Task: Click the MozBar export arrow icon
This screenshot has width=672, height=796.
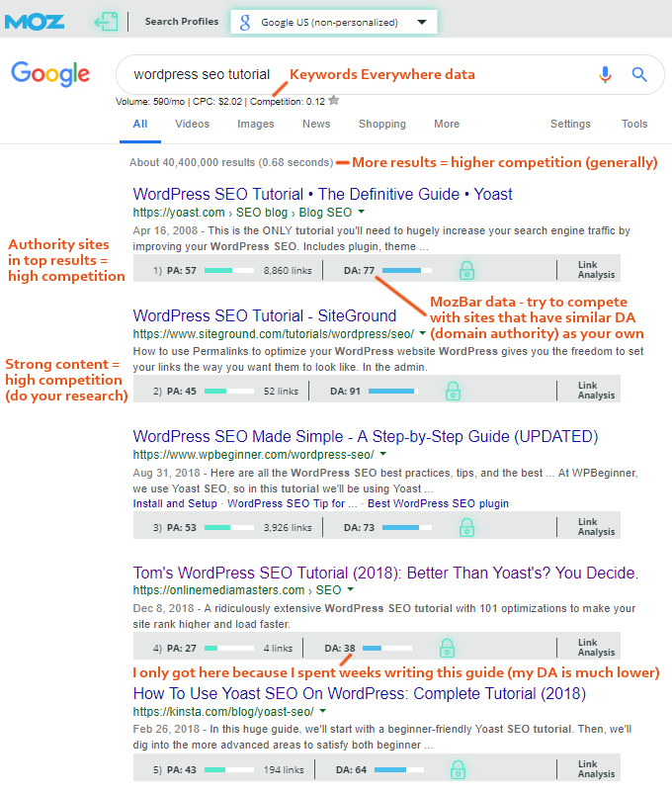Action: (106, 22)
